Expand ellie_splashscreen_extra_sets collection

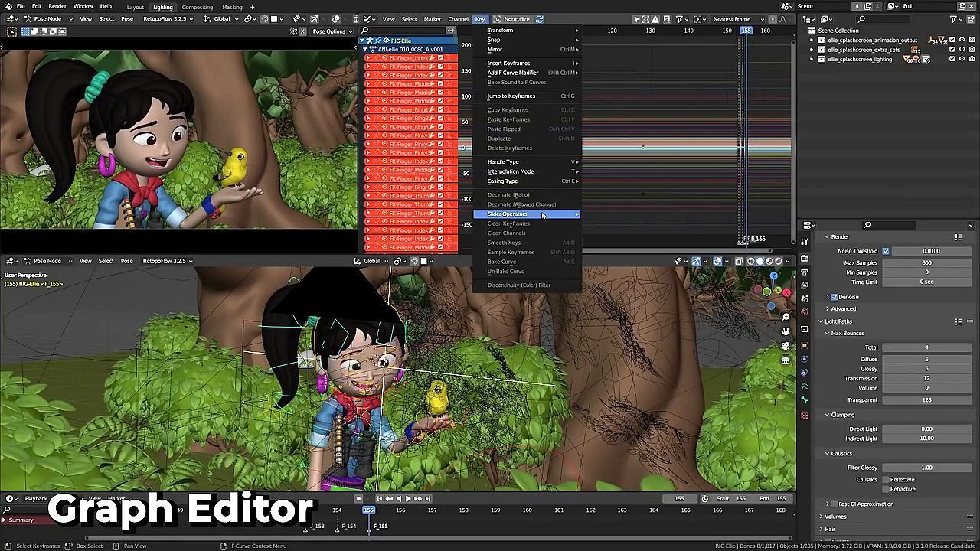click(x=812, y=50)
